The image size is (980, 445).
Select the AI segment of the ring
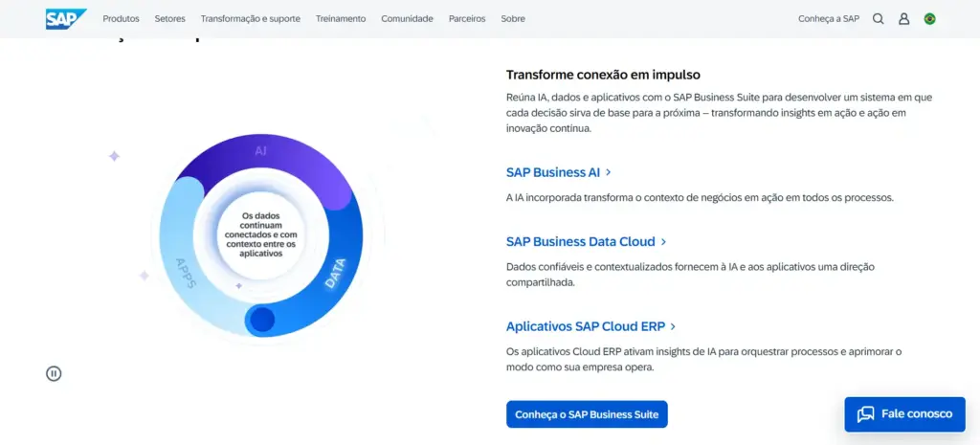pyautogui.click(x=261, y=151)
